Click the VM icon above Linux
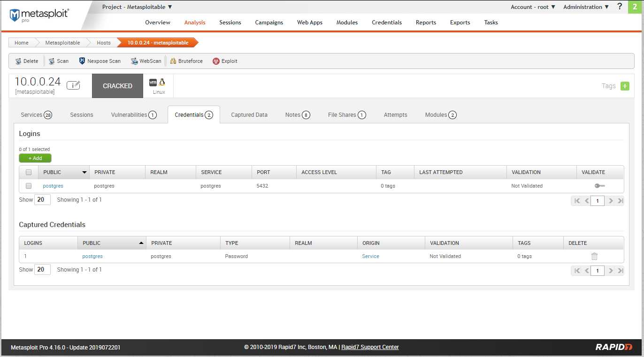 (153, 82)
